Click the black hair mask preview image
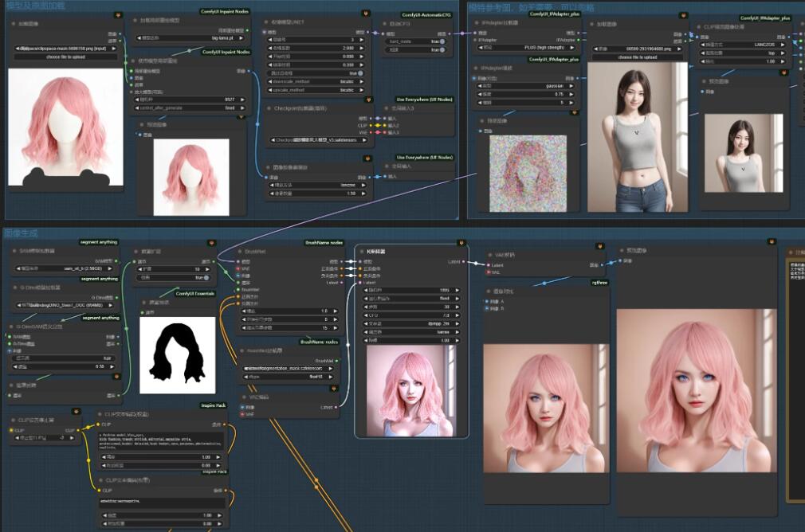Viewport: 805px width, 532px height. [x=178, y=355]
